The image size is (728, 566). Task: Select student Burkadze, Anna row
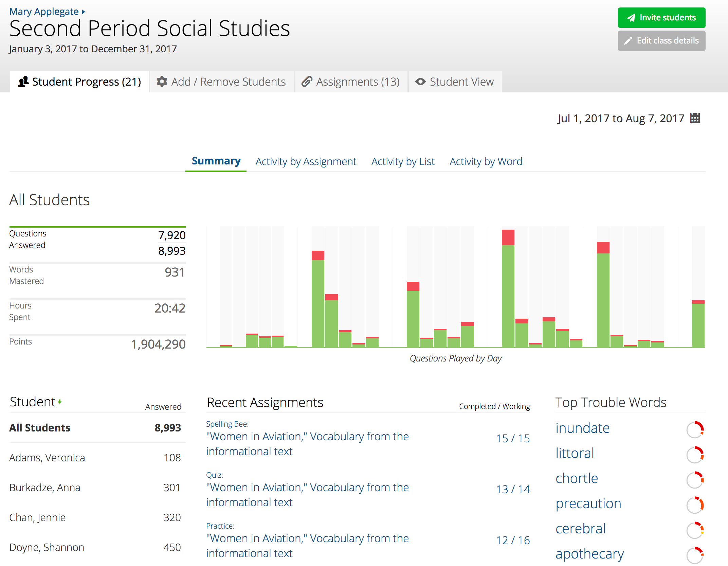tap(45, 488)
